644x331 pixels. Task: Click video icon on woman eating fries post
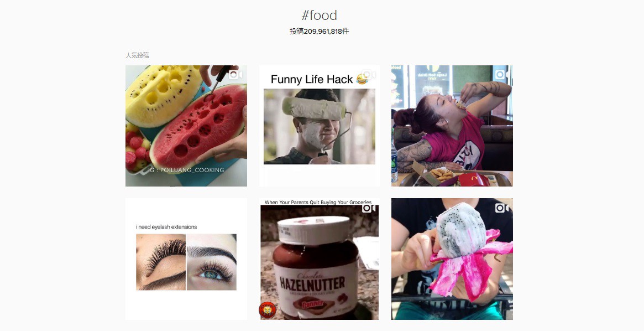501,75
